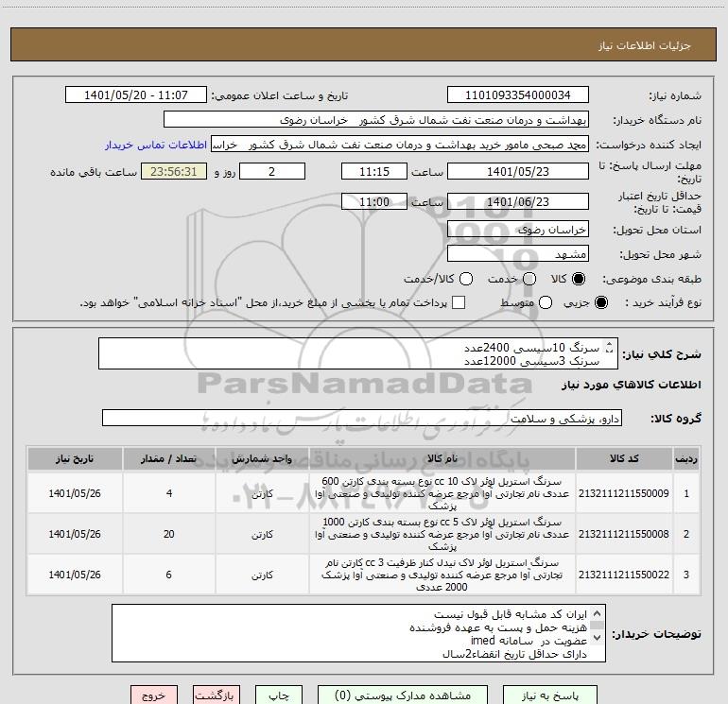728x704 pixels.
Task: Click the واحد شمارش column header
Action: tap(262, 459)
